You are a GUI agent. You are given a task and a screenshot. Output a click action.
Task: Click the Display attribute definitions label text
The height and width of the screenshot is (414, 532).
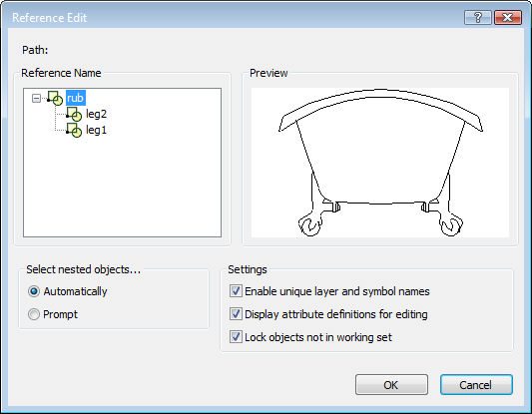click(336, 314)
